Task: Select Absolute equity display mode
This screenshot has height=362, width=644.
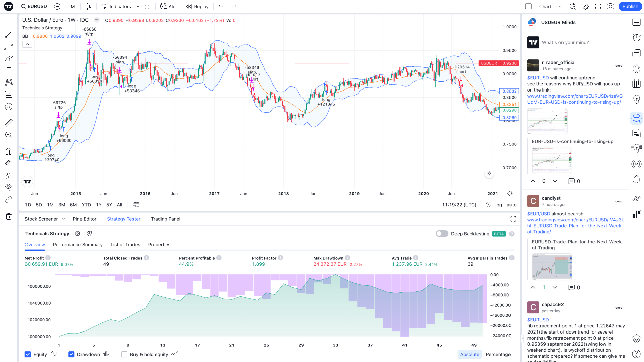Action: [x=470, y=354]
